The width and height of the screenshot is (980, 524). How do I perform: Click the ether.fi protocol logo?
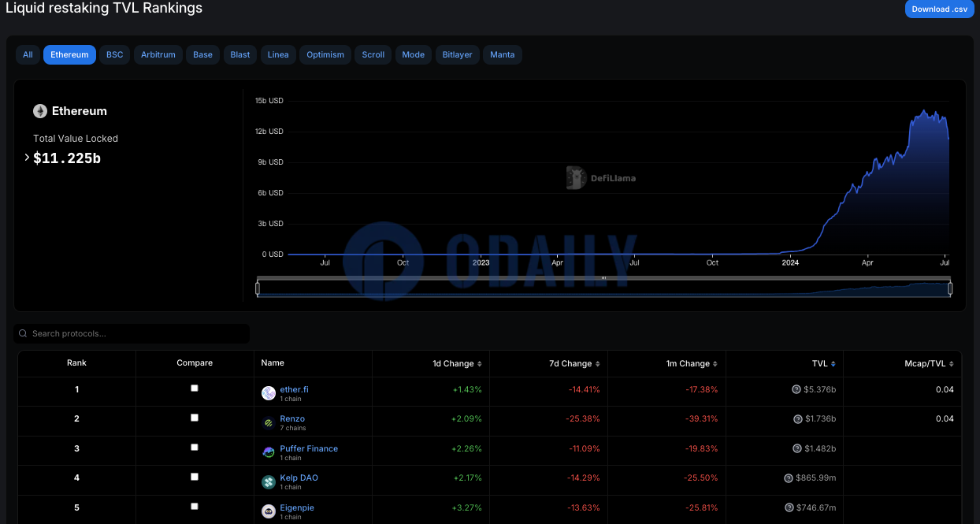pos(269,393)
